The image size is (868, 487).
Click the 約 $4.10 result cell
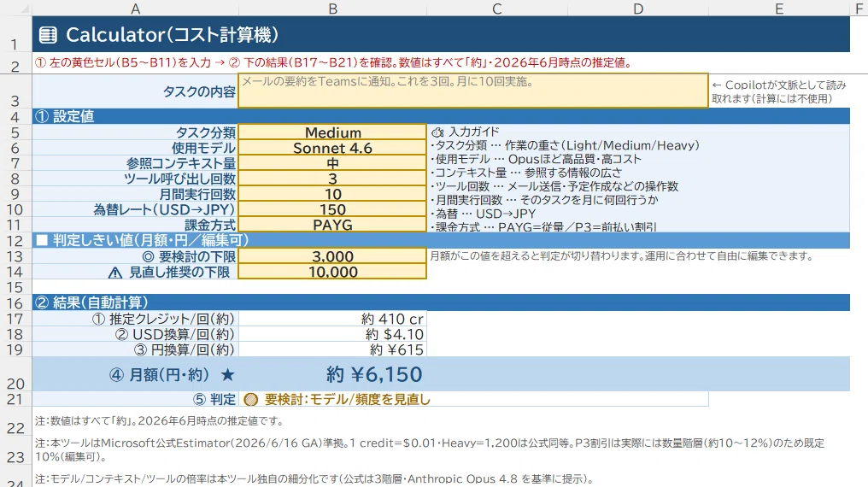point(332,334)
